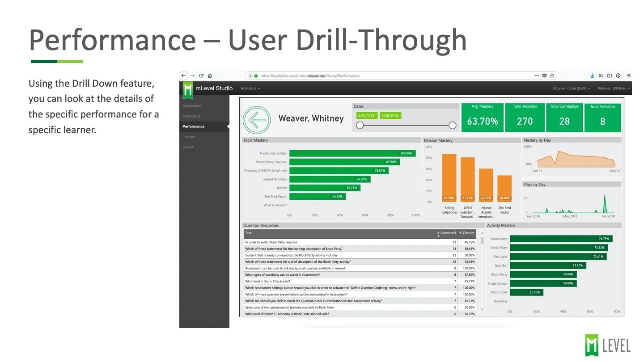Click the Path Finder 25.00% activity bar
Screen dimensions: 644x362
[x=526, y=292]
